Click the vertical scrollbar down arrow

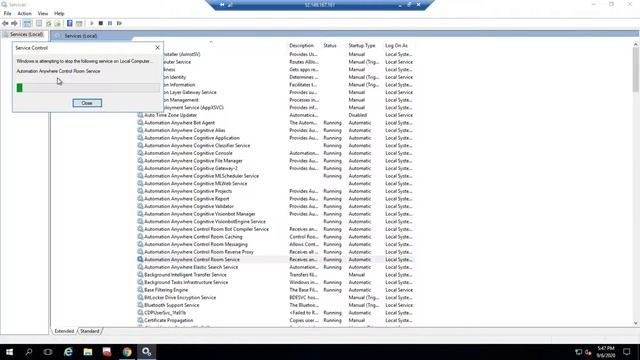point(636,323)
